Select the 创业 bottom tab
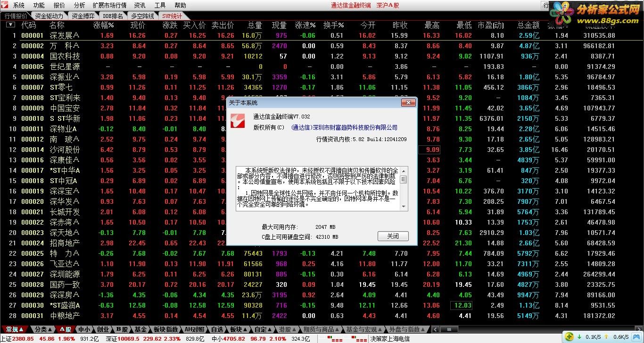Screen dimensions: 644x343 (103, 329)
